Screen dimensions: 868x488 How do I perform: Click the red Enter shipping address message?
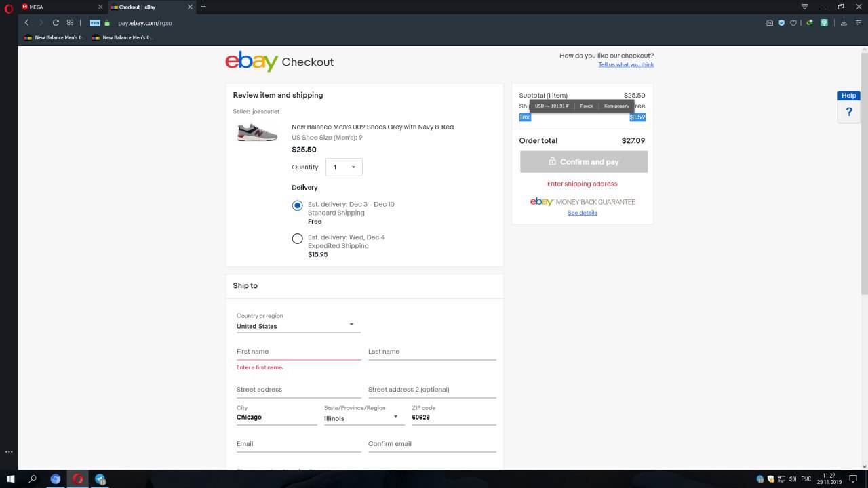[x=583, y=184]
